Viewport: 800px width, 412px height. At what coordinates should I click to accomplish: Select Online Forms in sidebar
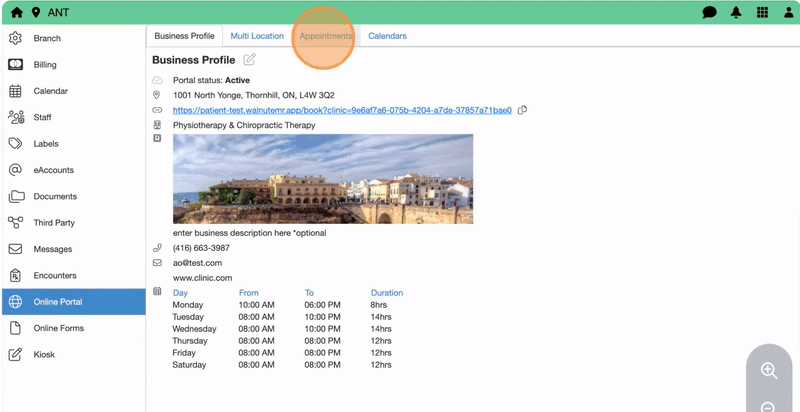click(59, 328)
